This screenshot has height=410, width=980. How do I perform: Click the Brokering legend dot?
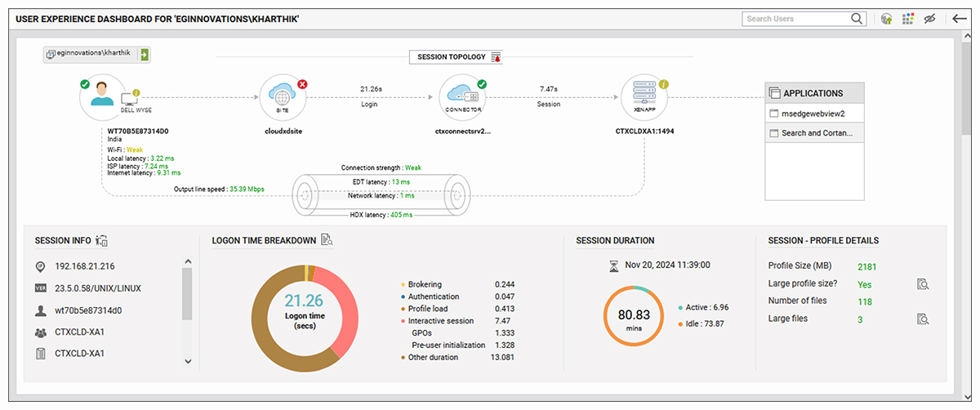(x=403, y=284)
